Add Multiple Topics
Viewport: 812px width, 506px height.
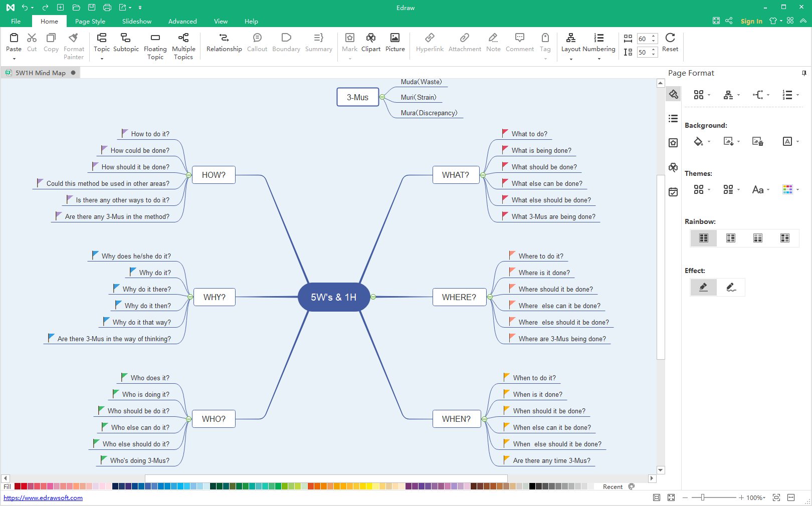pos(183,38)
